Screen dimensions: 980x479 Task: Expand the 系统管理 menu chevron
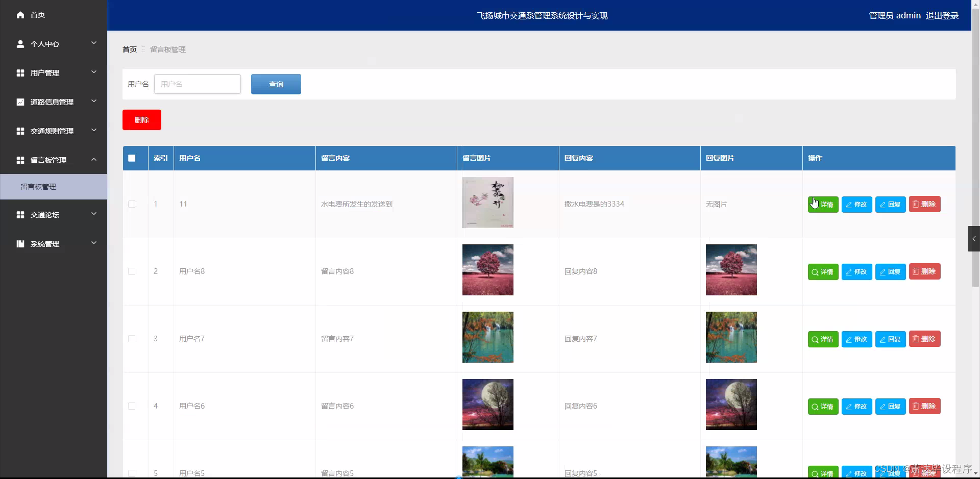pyautogui.click(x=94, y=243)
